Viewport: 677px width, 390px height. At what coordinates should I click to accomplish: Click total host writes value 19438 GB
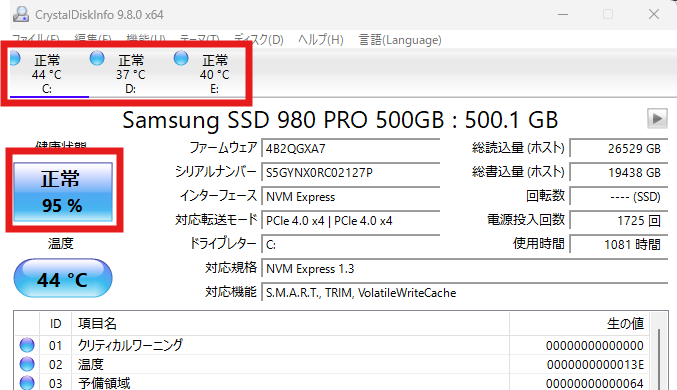pyautogui.click(x=619, y=173)
